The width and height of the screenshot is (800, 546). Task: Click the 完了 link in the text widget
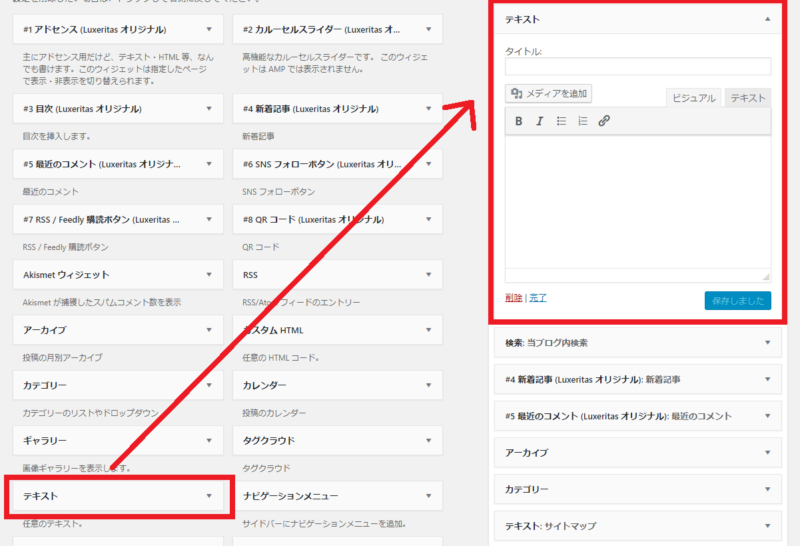point(538,298)
